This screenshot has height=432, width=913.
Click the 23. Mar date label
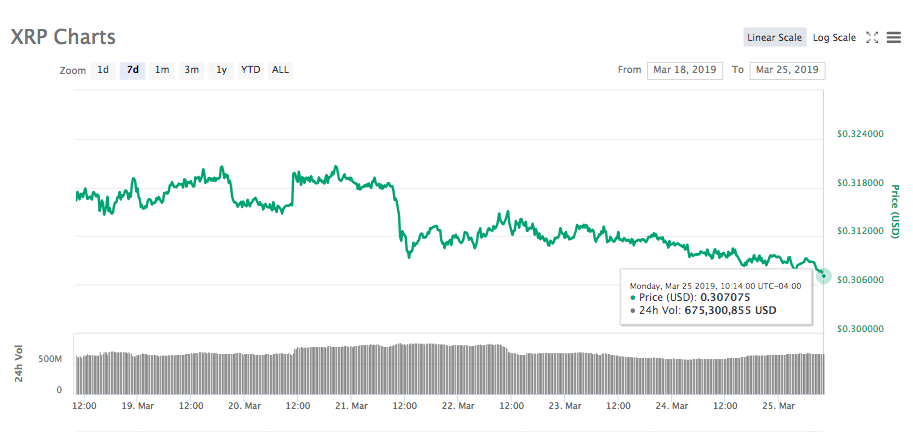[x=565, y=405]
